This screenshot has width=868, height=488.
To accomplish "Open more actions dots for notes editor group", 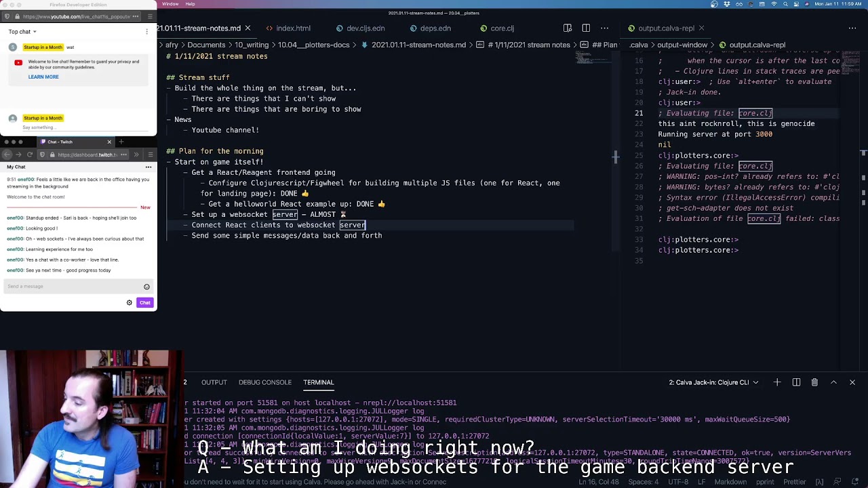I will pyautogui.click(x=604, y=28).
